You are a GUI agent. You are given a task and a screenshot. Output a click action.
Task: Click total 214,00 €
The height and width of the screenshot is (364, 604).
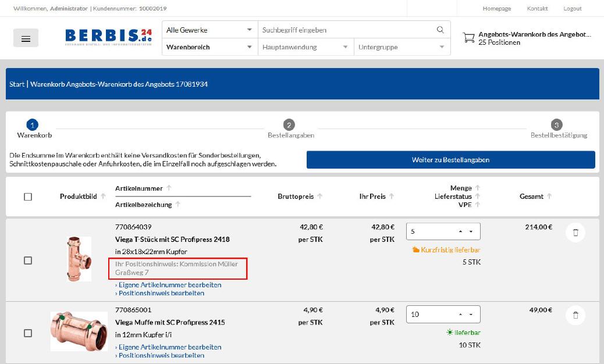point(538,227)
